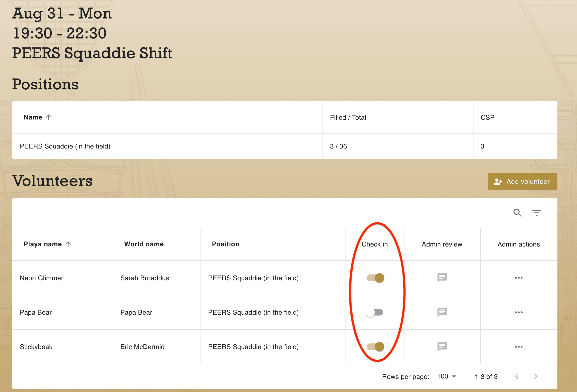
Task: Click the sort arrow next to Name in Positions
Action: coord(49,117)
